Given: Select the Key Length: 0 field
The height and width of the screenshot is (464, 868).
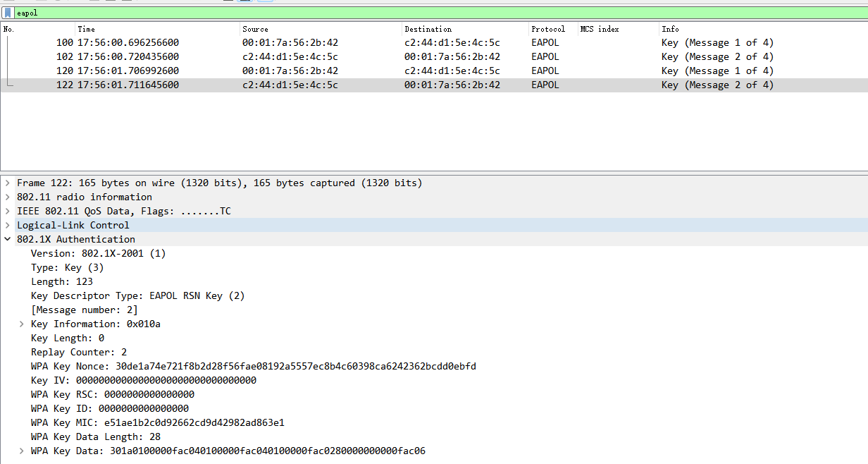Looking at the screenshot, I should (x=68, y=338).
